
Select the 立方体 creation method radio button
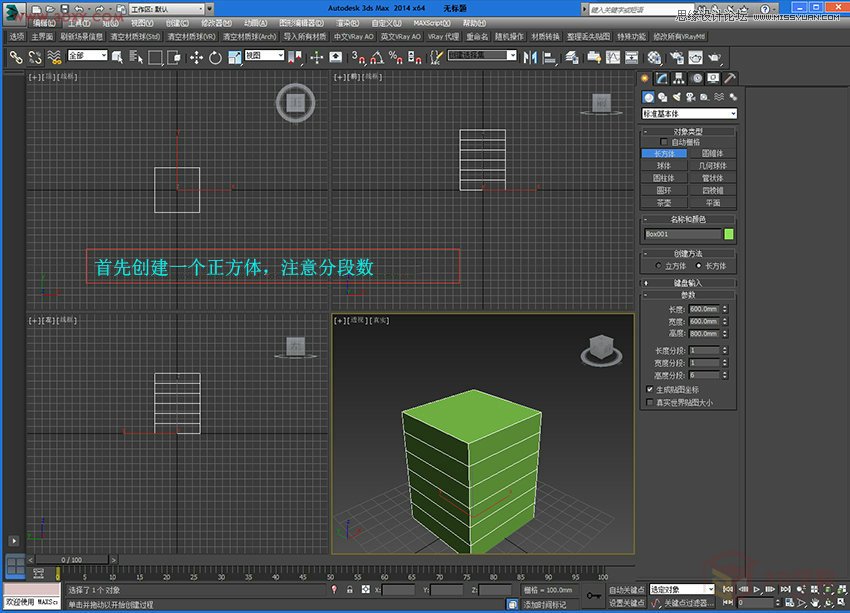click(x=659, y=266)
